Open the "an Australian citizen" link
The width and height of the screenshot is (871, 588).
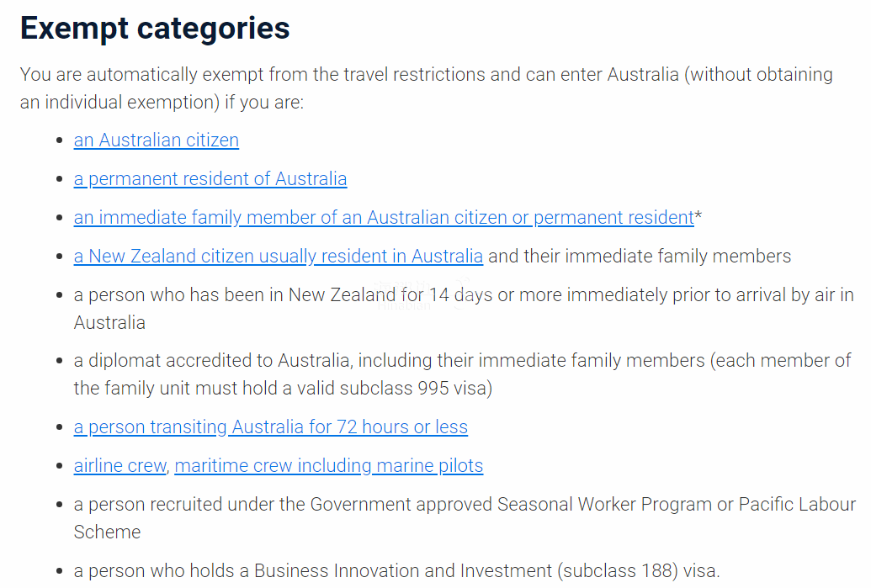click(x=156, y=140)
